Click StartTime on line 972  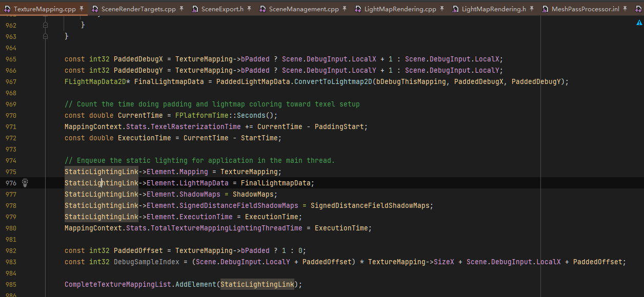[259, 138]
